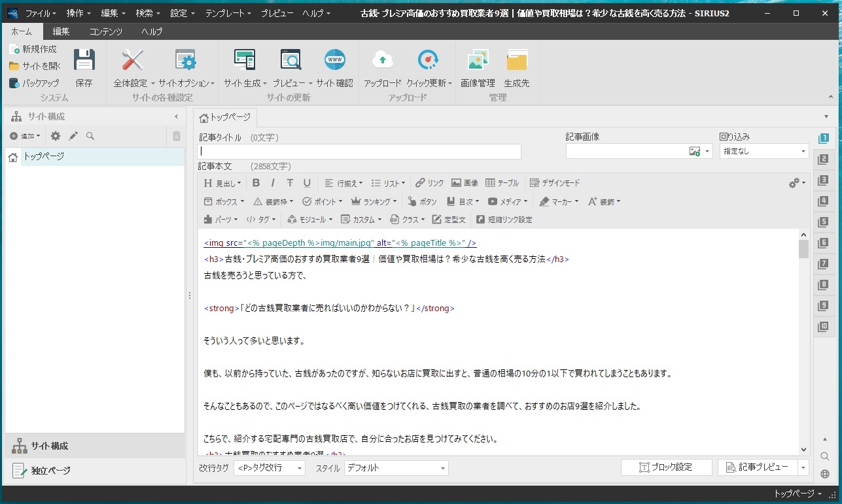This screenshot has height=504, width=842.
Task: Click サイトを開く open site item
Action: 35,66
